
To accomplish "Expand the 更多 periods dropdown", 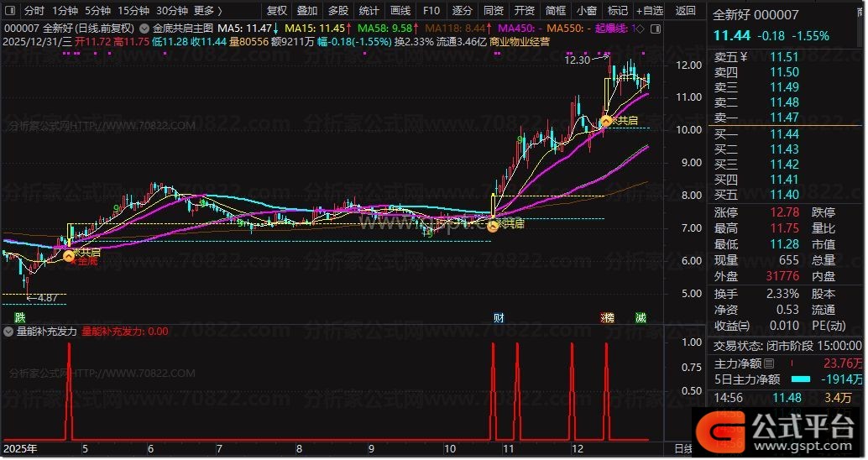I will click(207, 11).
